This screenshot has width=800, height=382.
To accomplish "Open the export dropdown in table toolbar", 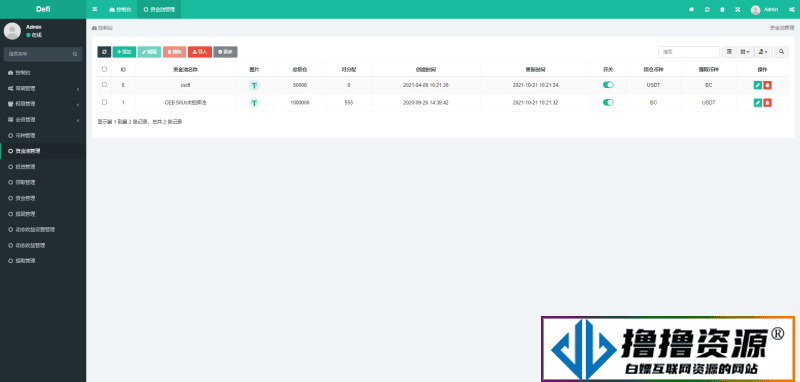I will coord(763,52).
